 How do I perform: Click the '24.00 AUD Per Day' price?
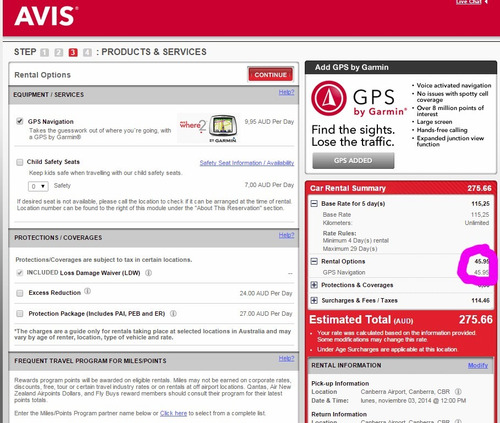pyautogui.click(x=266, y=293)
